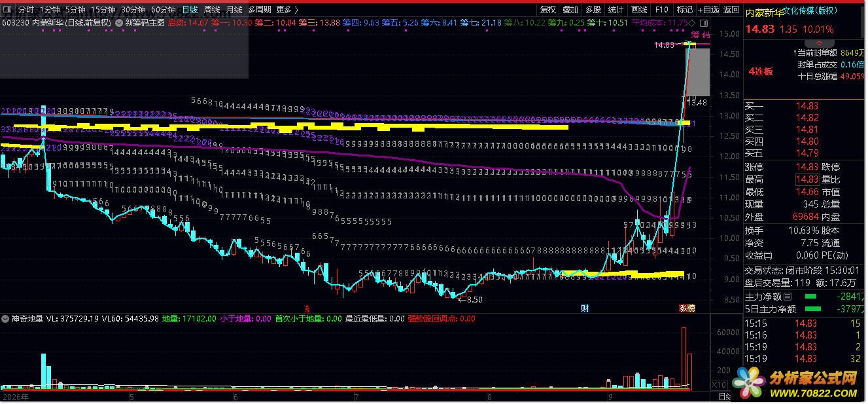The image size is (868, 404).
Task: Click the red $ marker on the chart
Action: pos(307,308)
